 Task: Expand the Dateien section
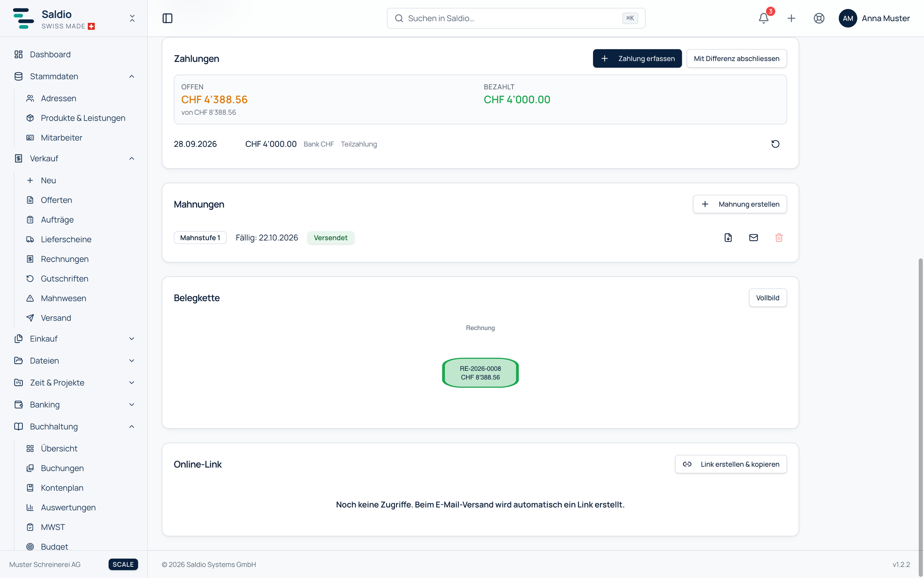tap(132, 361)
